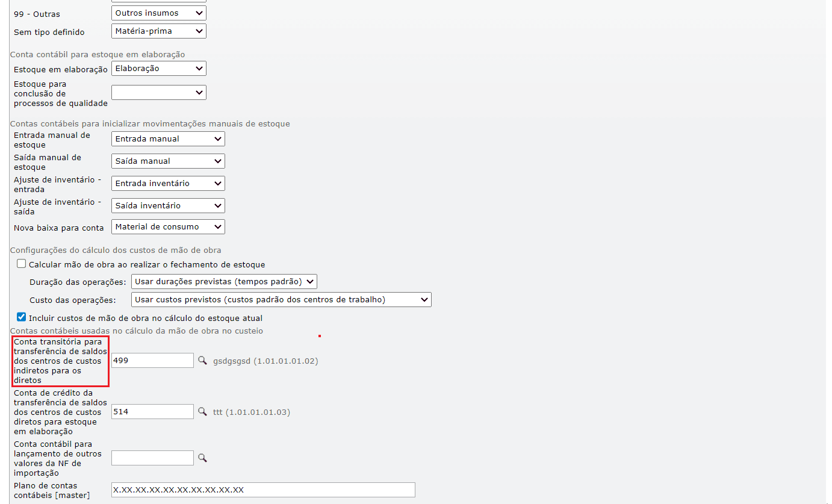Screen dimensions: 832x504
Task: Click the "Ajuste de inventário - saída" label
Action: (58, 207)
